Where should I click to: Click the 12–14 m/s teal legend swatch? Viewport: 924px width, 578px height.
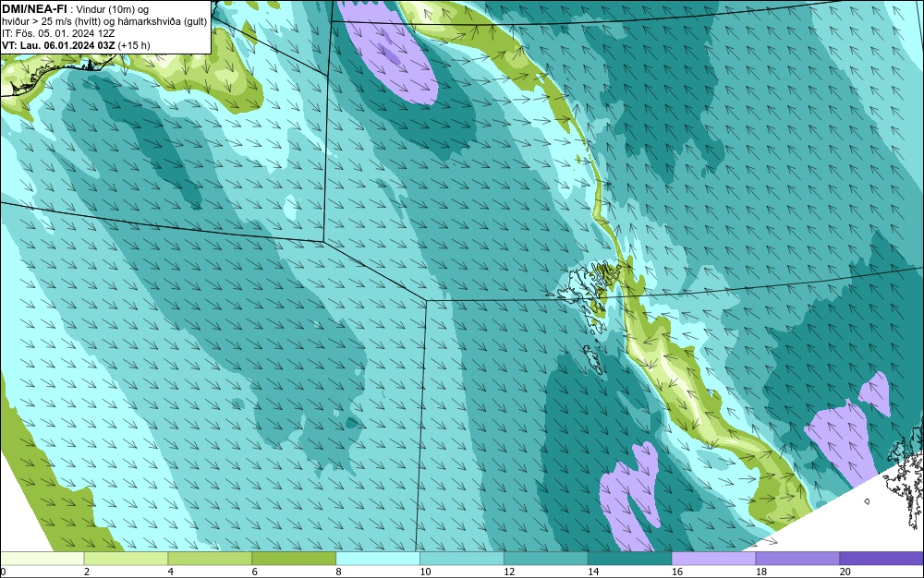click(x=546, y=558)
